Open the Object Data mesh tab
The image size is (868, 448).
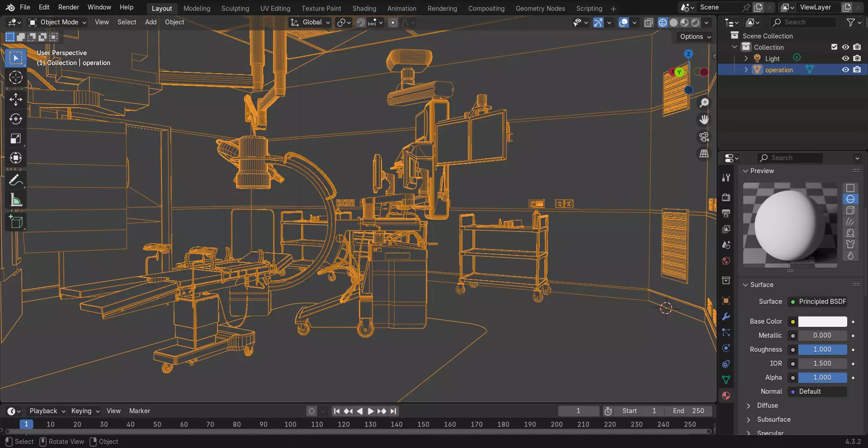pos(726,380)
